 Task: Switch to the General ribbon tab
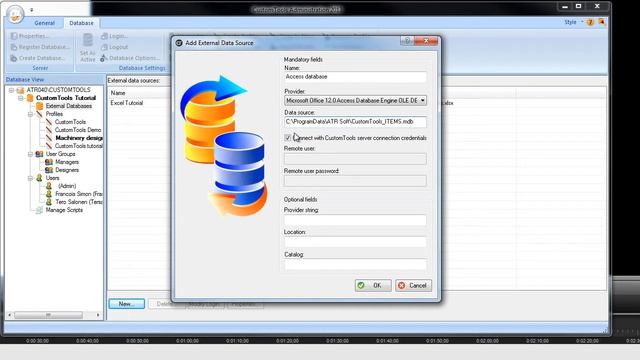44,23
